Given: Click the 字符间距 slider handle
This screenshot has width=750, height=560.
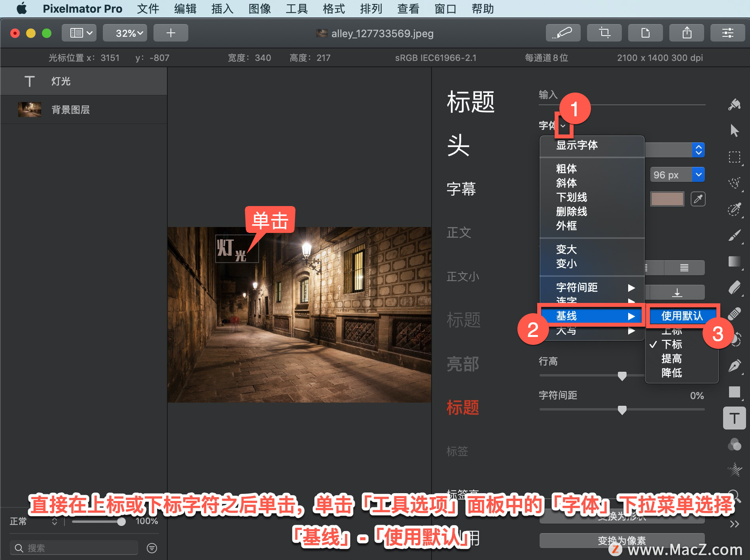Looking at the screenshot, I should pyautogui.click(x=622, y=410).
